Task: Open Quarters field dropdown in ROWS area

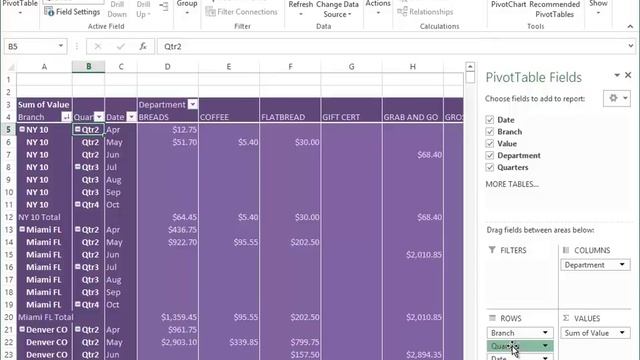Action: [x=545, y=346]
